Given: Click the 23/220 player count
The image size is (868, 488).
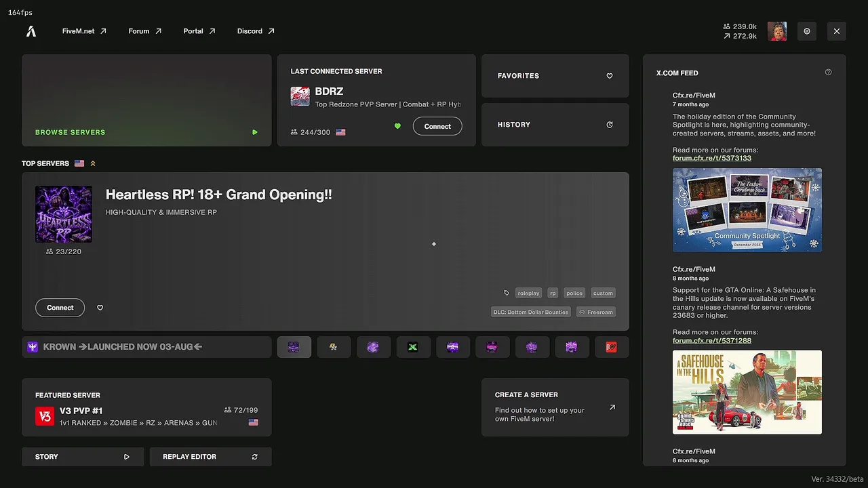Looking at the screenshot, I should (x=64, y=251).
